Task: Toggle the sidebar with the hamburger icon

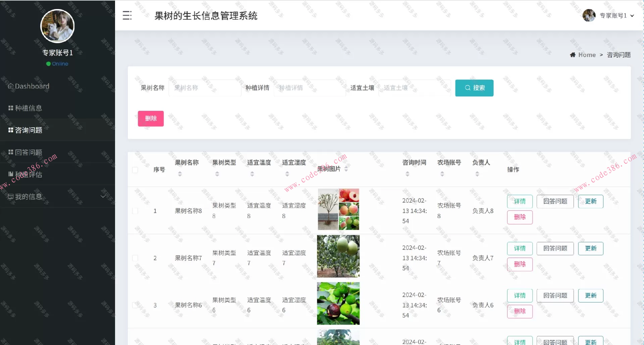Action: 127,15
